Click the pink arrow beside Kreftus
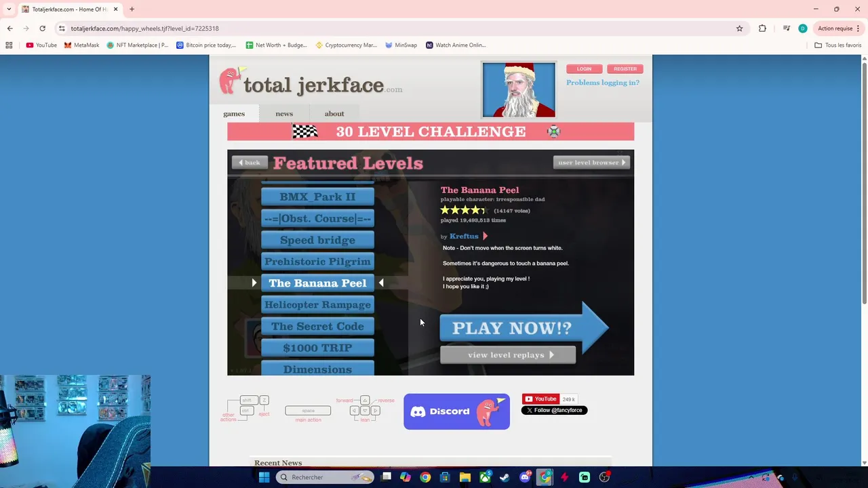This screenshot has width=868, height=488. tap(485, 236)
